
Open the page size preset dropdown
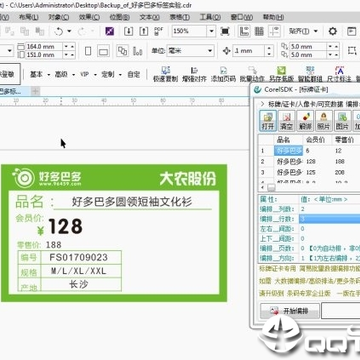(x=9, y=51)
